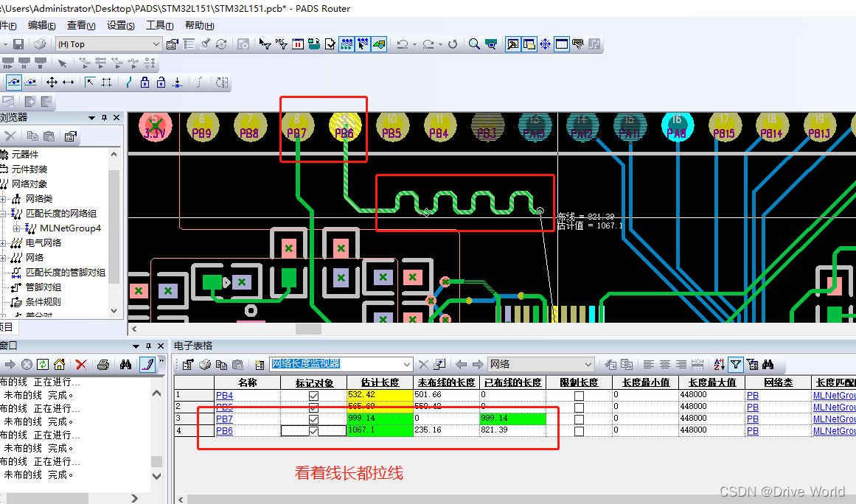
Task: Open the Properties toolbar icon next to layer dropdown
Action: [x=173, y=44]
